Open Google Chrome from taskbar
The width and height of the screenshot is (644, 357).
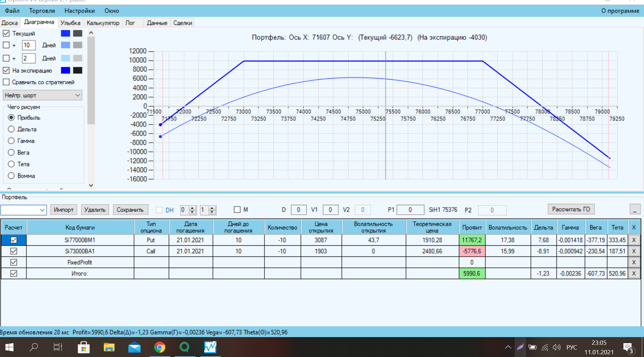(160, 347)
